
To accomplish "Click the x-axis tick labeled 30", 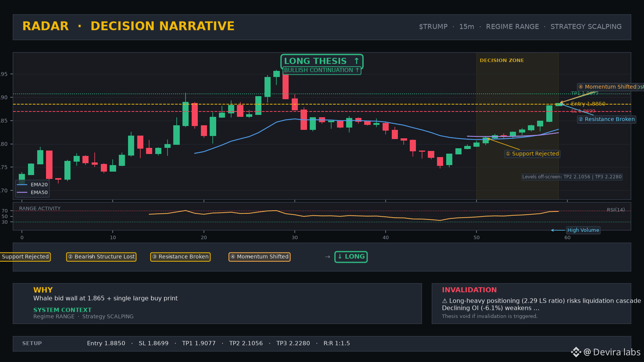I will click(x=295, y=238).
